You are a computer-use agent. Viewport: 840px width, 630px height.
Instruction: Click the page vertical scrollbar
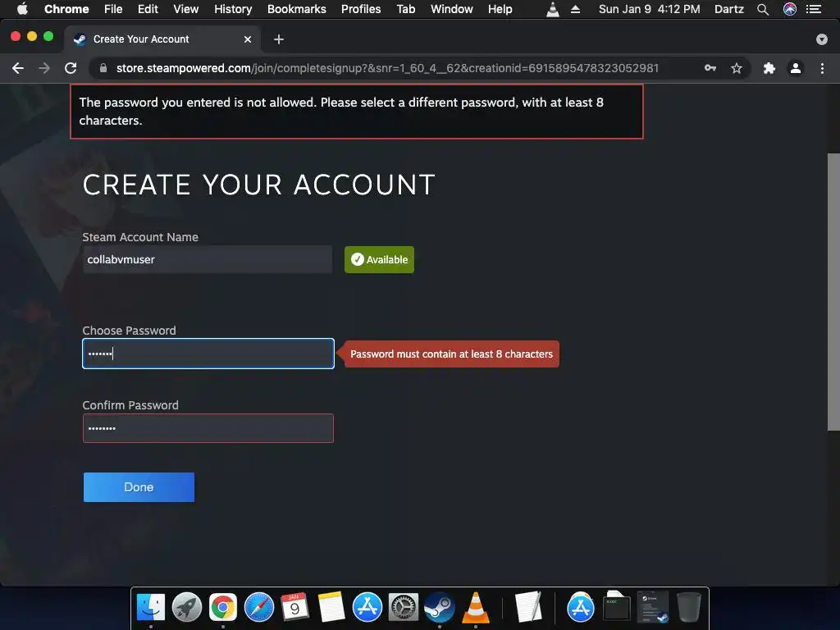pos(833,292)
